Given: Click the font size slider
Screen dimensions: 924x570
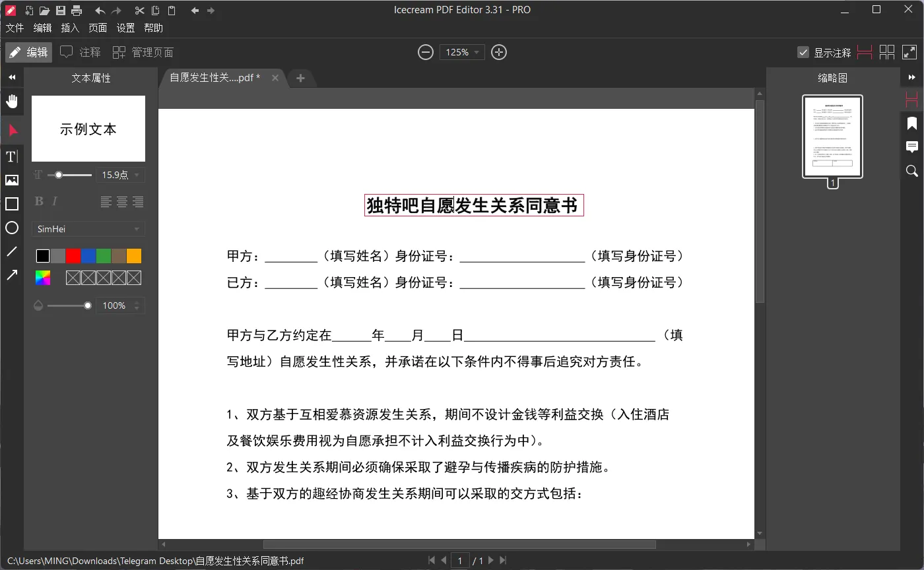Looking at the screenshot, I should click(70, 175).
